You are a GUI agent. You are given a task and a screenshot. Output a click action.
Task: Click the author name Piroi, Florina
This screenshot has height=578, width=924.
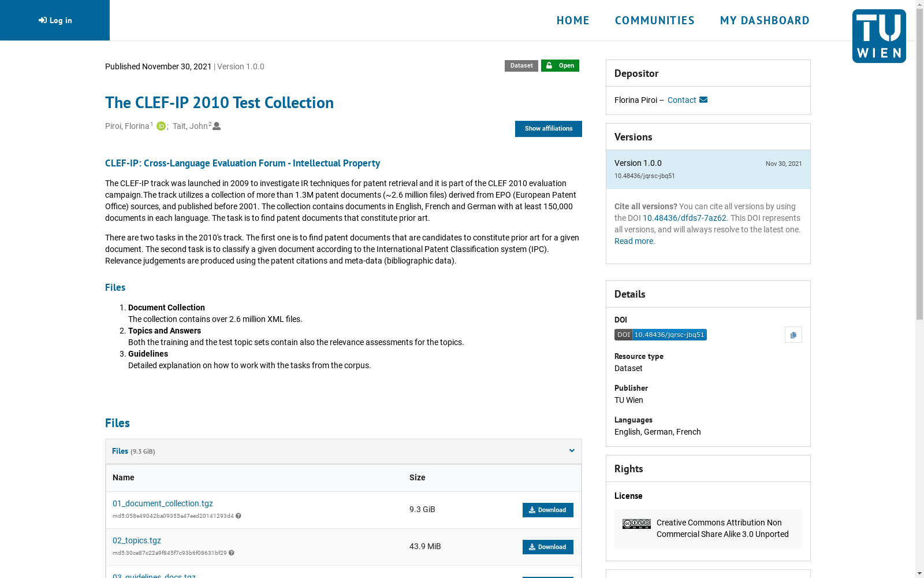pos(127,126)
